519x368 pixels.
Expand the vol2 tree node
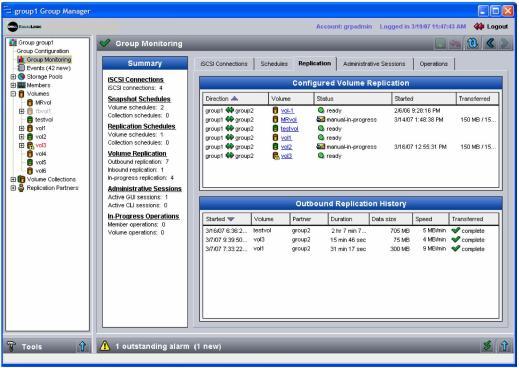(21, 137)
